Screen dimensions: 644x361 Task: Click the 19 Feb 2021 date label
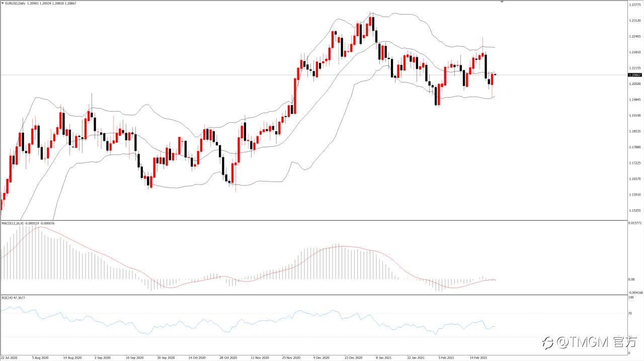(477, 358)
